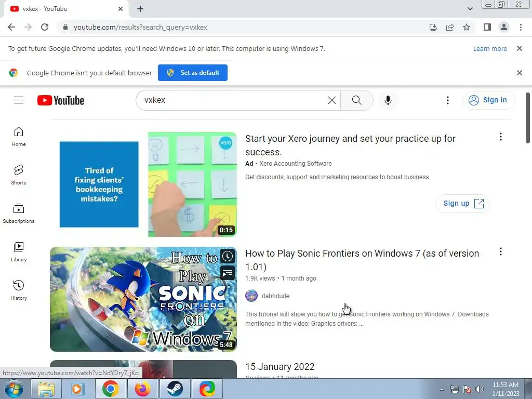The image size is (532, 399).
Task: Add Sonic video to queue
Action: [228, 272]
